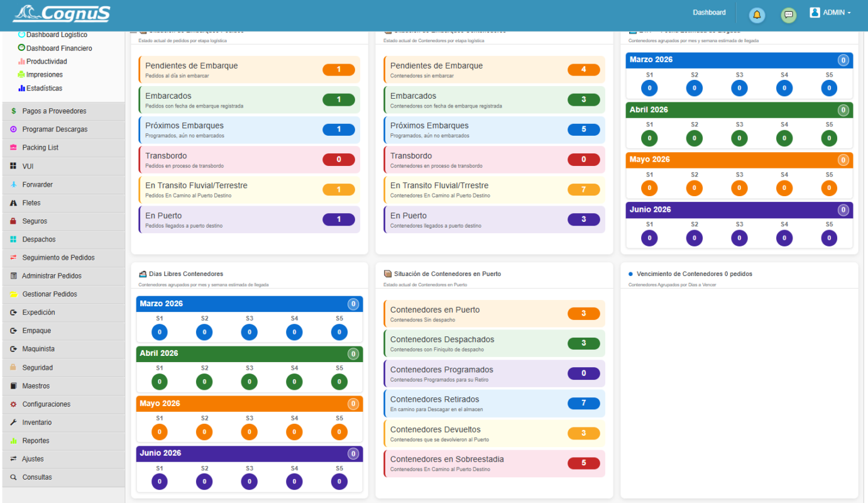Screen dimensions: 868x503
Task: Open the chat messages icon
Action: coord(788,15)
